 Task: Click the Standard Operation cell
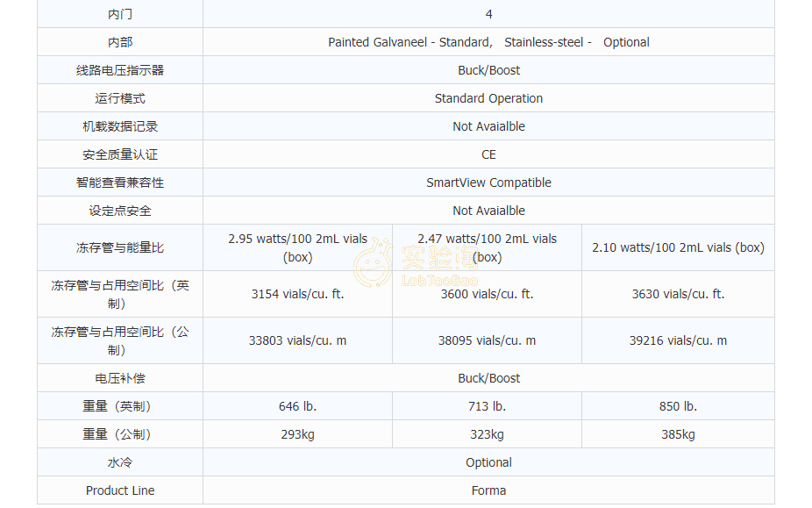[x=488, y=98]
